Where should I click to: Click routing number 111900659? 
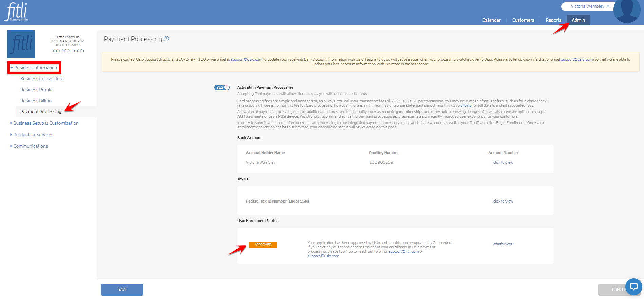click(x=381, y=162)
